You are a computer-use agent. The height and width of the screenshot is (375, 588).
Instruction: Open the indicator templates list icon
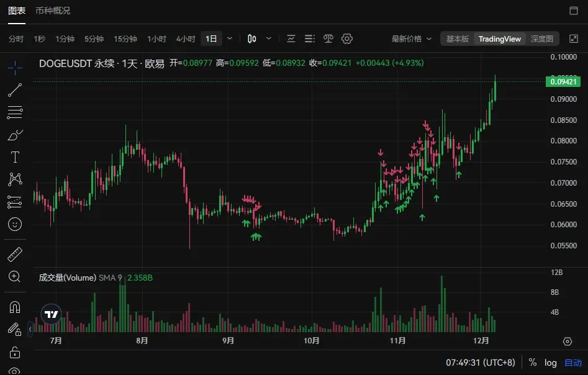point(310,38)
